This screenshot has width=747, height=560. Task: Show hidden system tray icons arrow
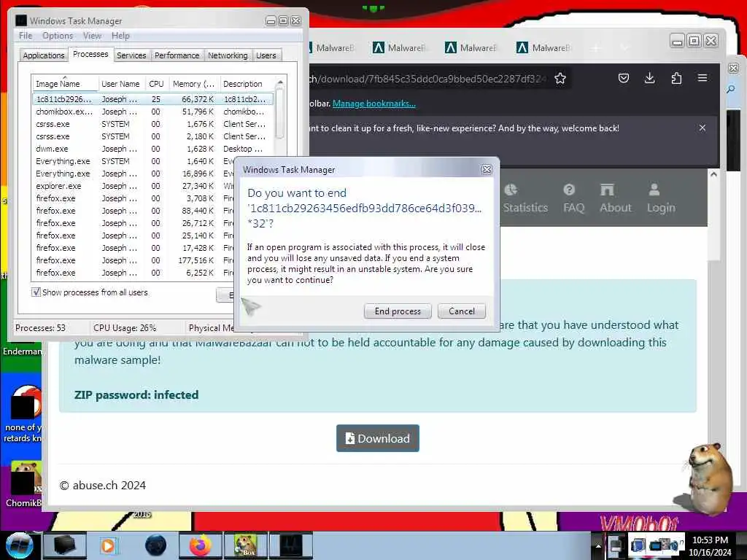598,545
